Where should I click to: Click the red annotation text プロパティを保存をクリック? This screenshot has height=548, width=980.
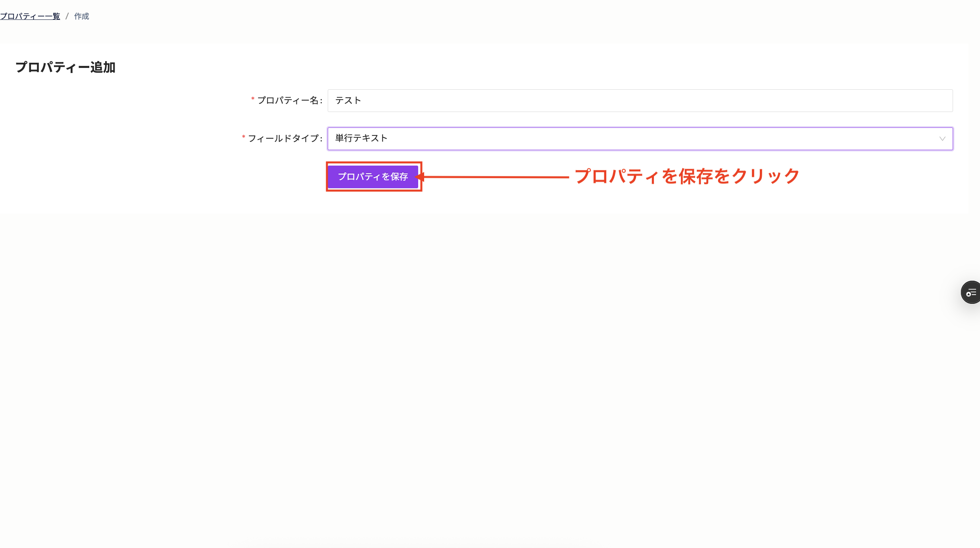pyautogui.click(x=686, y=177)
